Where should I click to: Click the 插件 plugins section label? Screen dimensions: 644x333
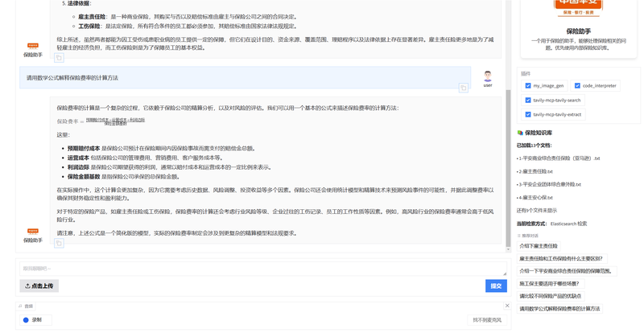click(526, 73)
